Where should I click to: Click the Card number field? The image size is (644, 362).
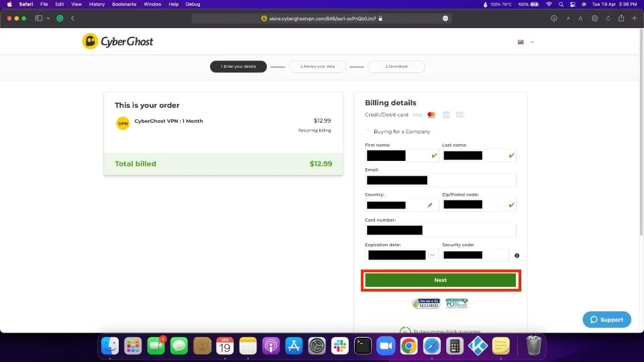440,230
